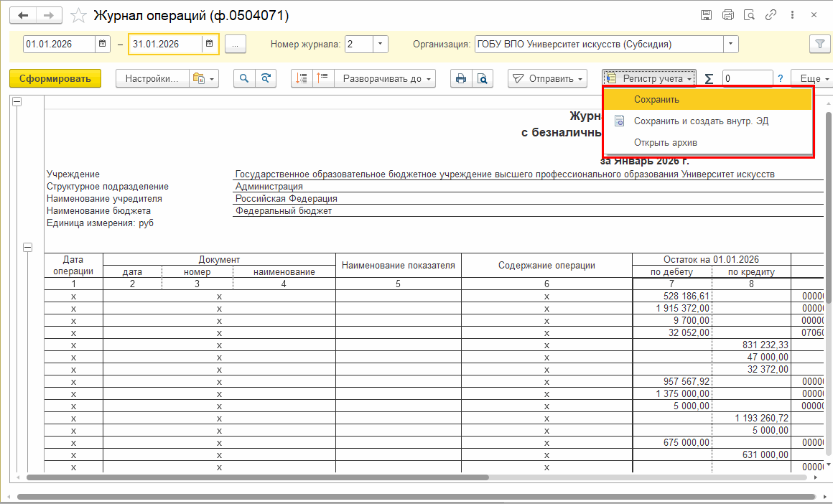Choose 'Сохранить и создать внутр. ЭД'
The width and height of the screenshot is (833, 504).
click(701, 121)
